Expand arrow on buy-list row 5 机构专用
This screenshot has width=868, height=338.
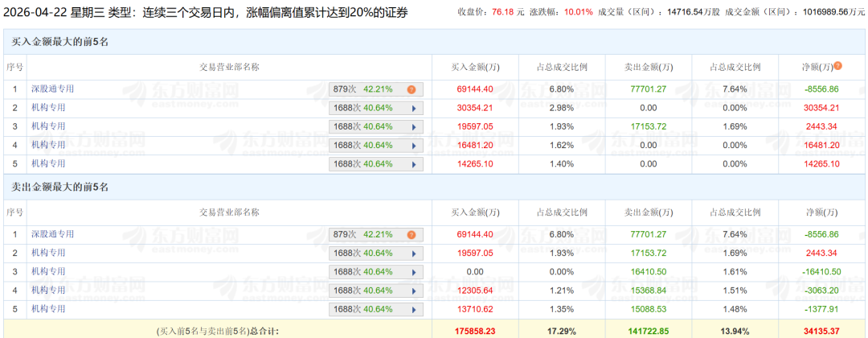[x=414, y=164]
